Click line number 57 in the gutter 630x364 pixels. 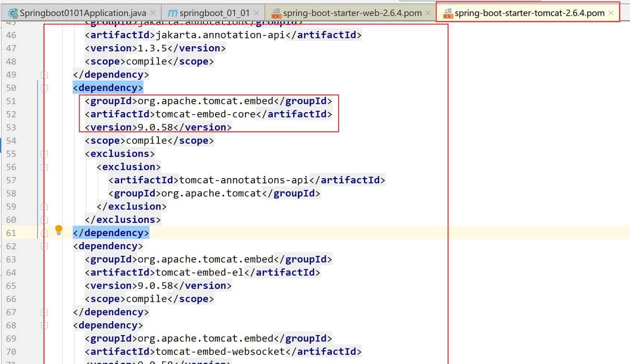pos(11,181)
